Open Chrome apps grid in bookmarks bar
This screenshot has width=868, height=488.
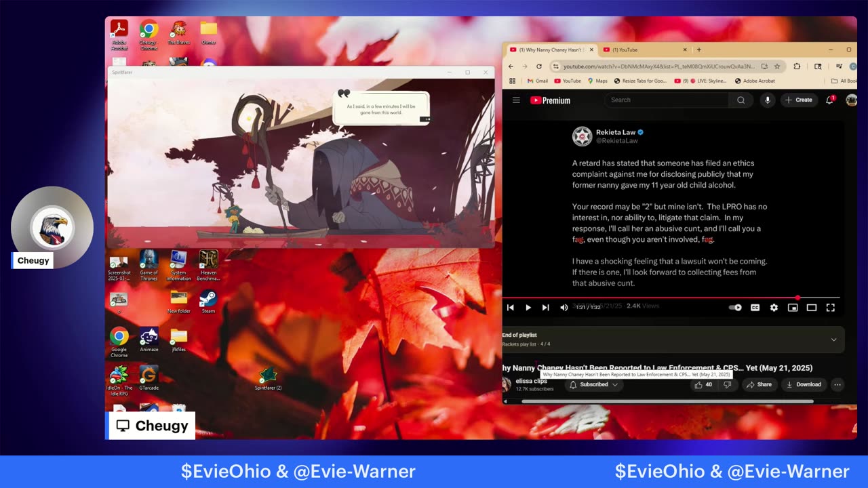(512, 81)
